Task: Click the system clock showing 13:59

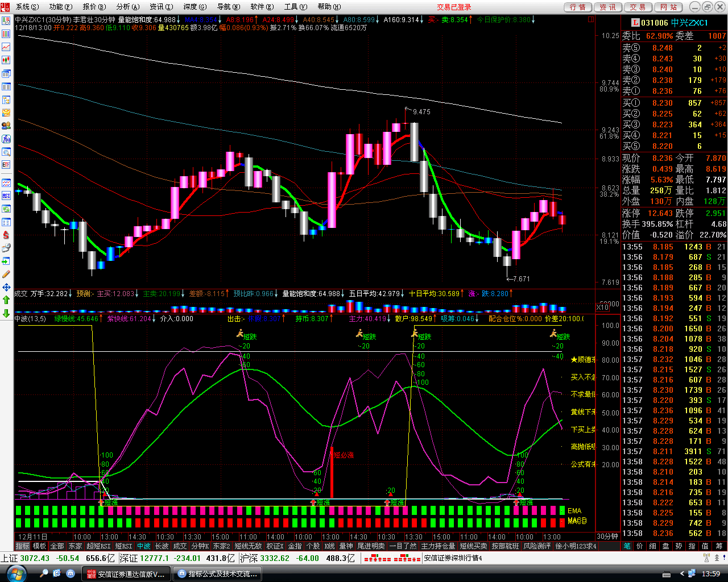Action: point(711,574)
